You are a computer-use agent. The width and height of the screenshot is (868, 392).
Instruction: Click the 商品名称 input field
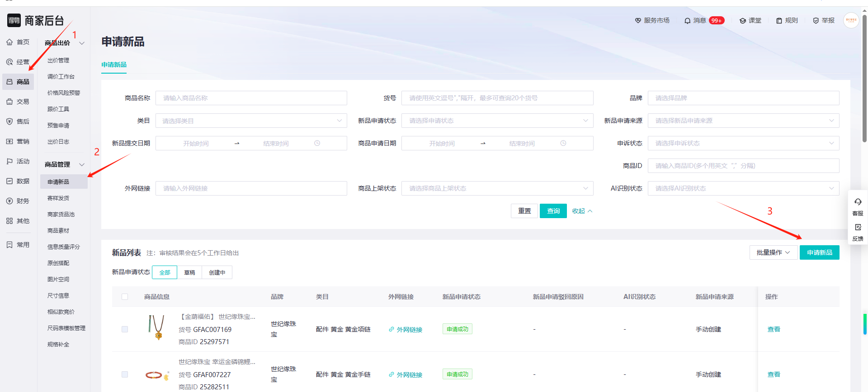tap(251, 98)
